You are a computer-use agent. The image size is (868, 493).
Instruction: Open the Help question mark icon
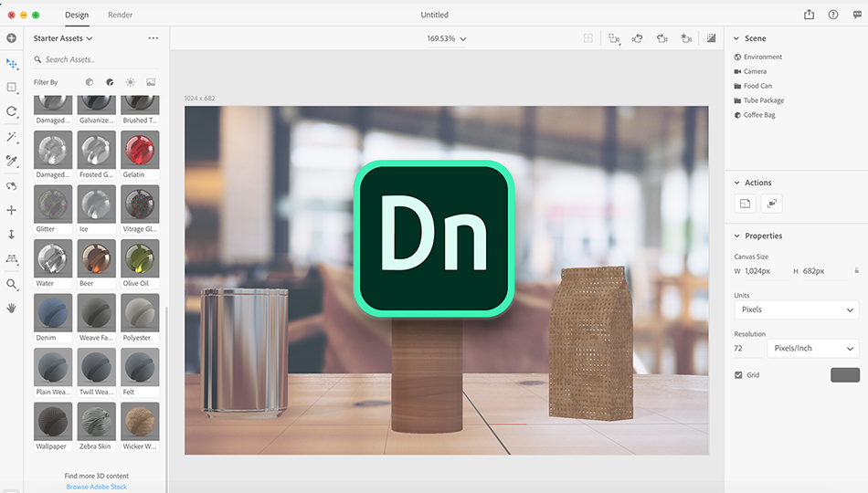833,15
